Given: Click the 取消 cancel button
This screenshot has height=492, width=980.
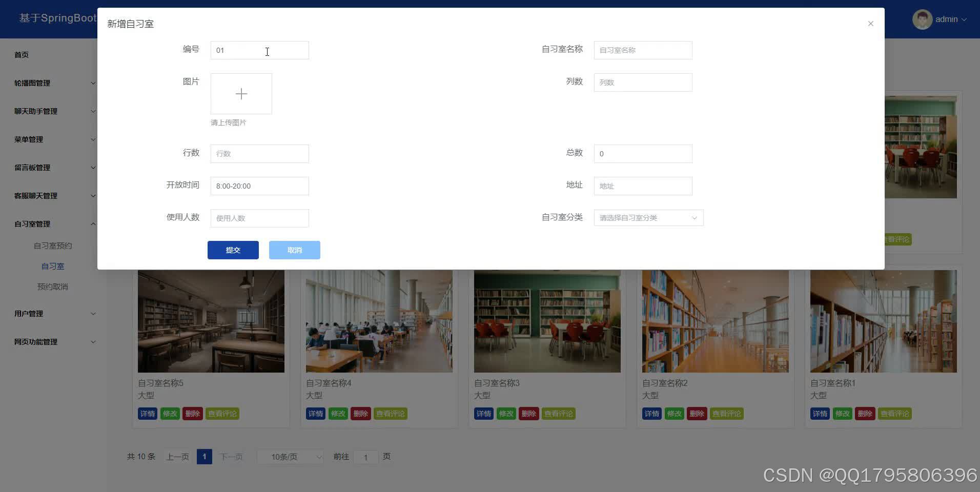Looking at the screenshot, I should point(294,250).
